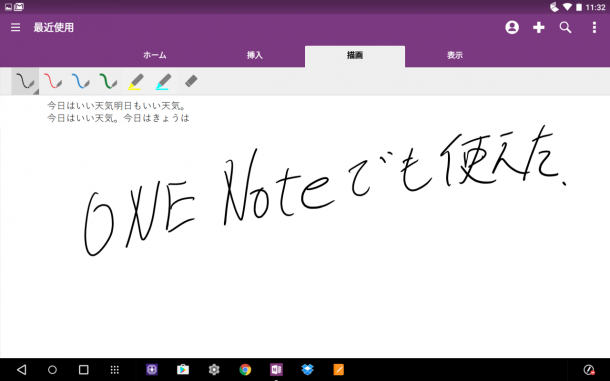Select the yellow highlighter tool

(136, 81)
